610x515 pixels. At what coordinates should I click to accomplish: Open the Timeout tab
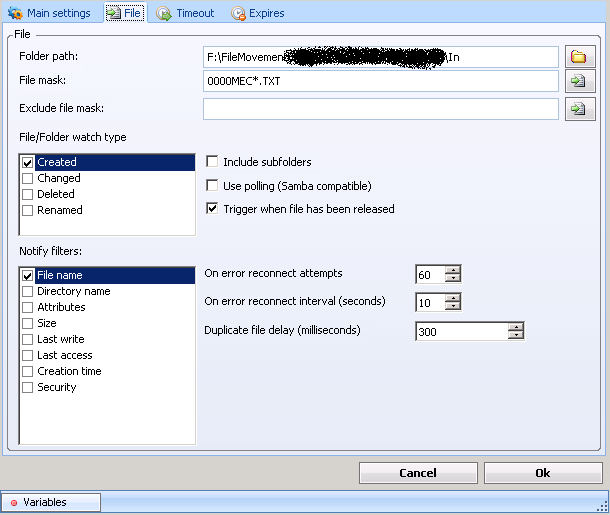point(186,13)
